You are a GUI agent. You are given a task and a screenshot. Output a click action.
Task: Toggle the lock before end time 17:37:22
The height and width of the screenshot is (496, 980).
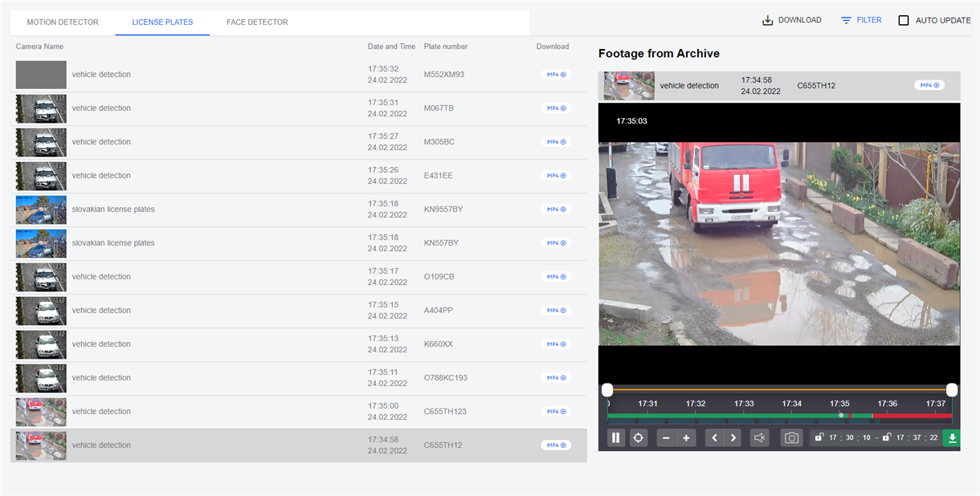[886, 437]
